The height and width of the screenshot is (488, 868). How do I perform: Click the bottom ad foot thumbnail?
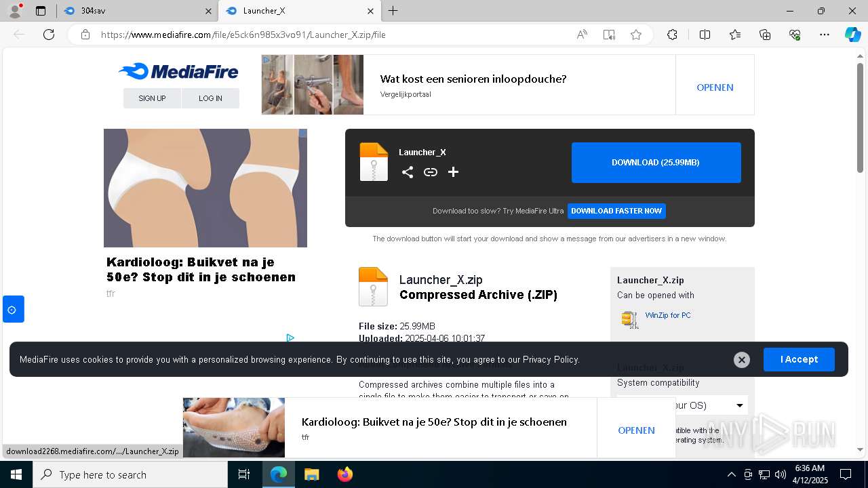point(234,428)
